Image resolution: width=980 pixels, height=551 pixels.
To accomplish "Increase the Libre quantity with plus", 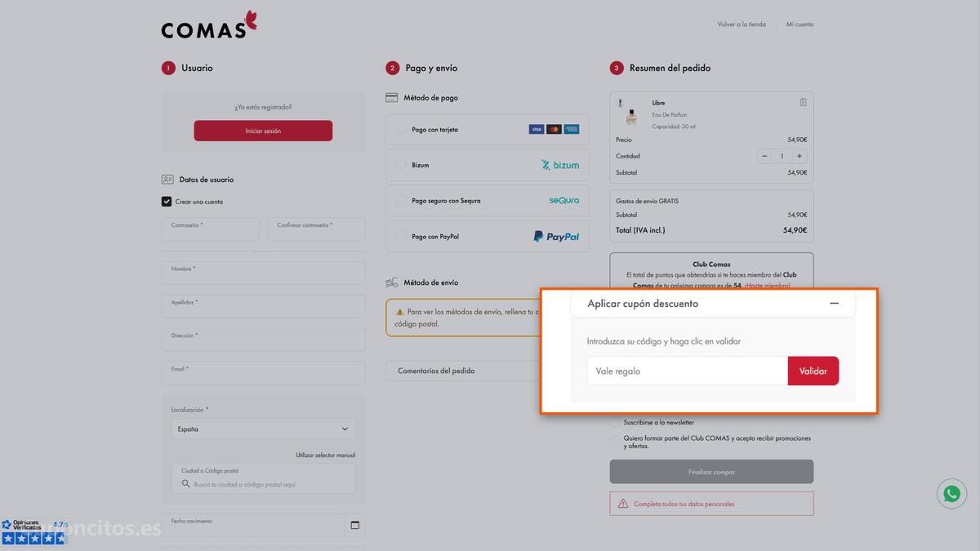I will (x=800, y=156).
